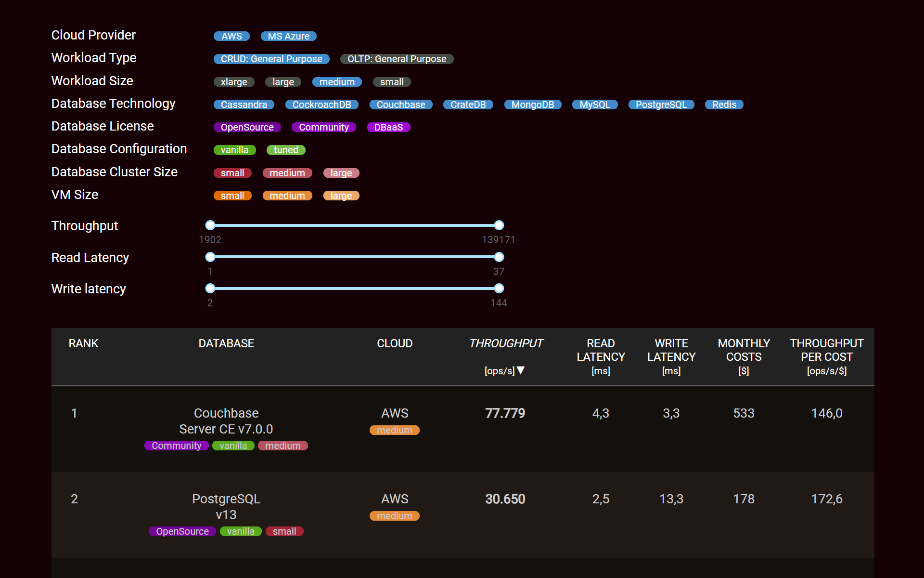Toggle the MS Azure provider filter
The width and height of the screenshot is (924, 578).
288,36
